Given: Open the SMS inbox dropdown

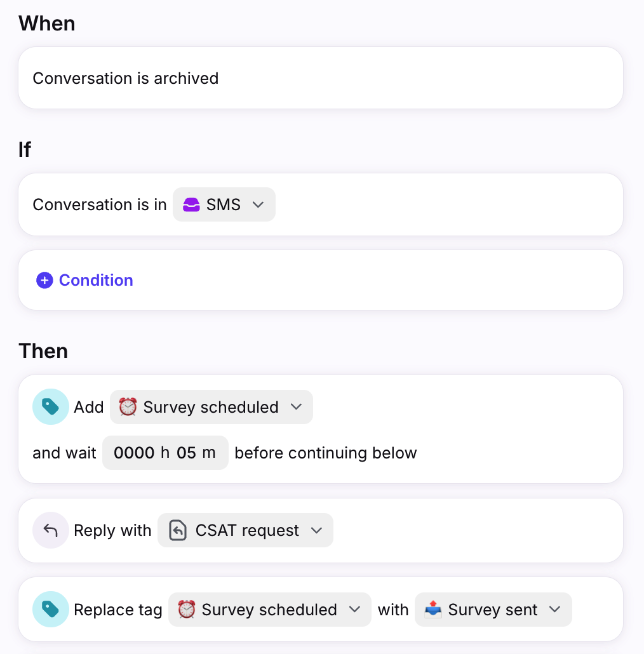Looking at the screenshot, I should coord(224,204).
